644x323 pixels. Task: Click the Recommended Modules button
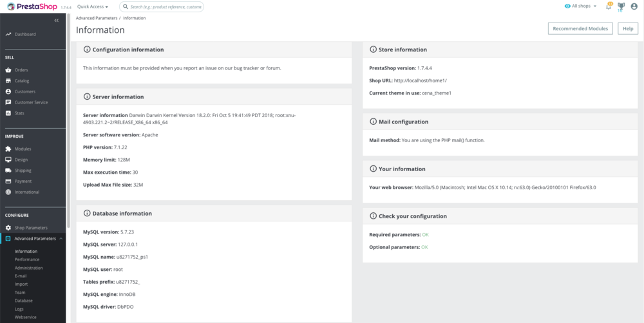(580, 29)
